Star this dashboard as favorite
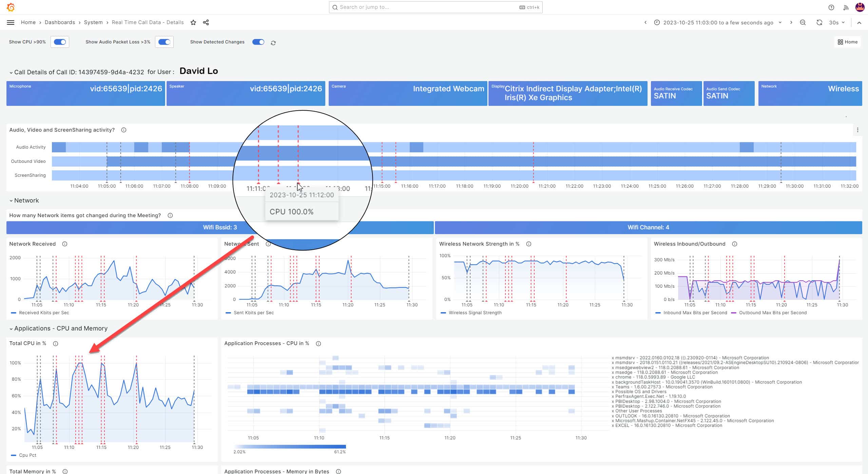Screen dimensions: 868x474 [193, 22]
